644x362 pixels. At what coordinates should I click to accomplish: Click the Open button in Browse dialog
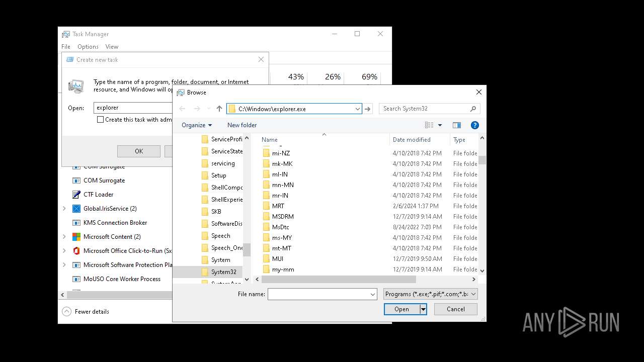(x=401, y=309)
